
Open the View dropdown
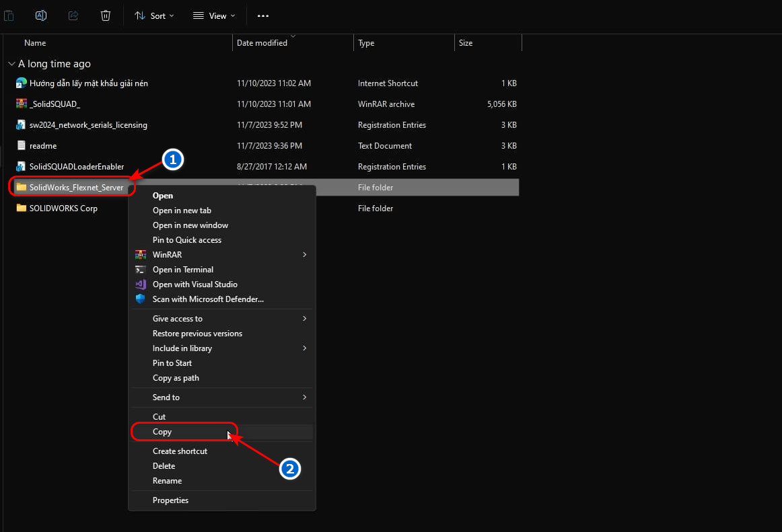click(x=214, y=15)
